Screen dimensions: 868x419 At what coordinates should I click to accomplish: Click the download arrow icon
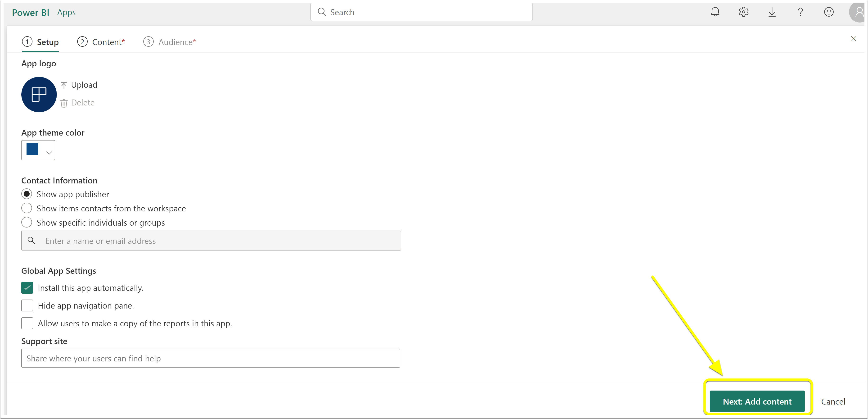click(772, 12)
